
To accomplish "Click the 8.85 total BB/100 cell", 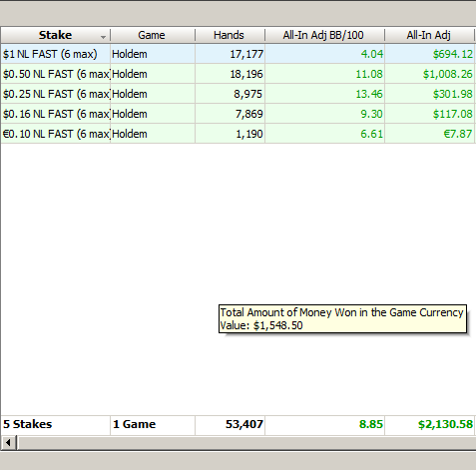I will coord(324,424).
